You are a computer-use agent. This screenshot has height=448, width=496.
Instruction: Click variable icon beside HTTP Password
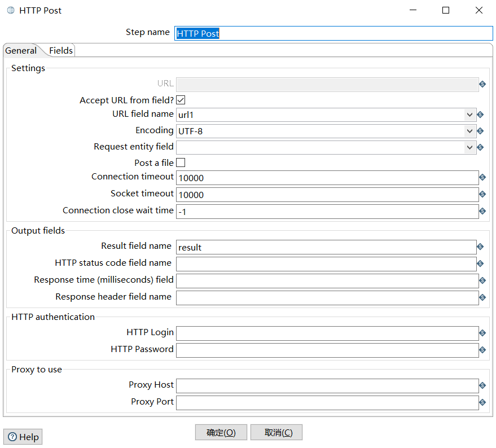[x=482, y=350]
